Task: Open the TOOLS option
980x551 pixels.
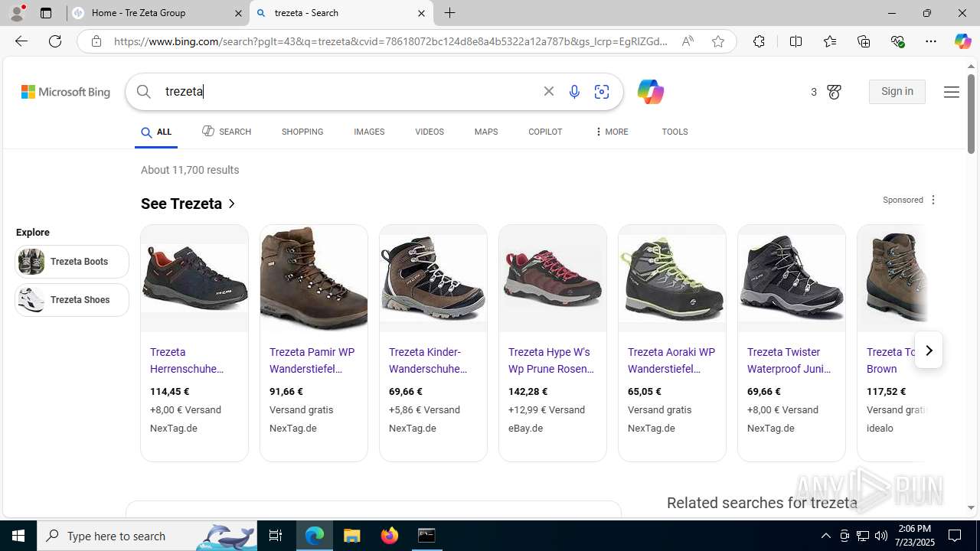Action: 675,132
